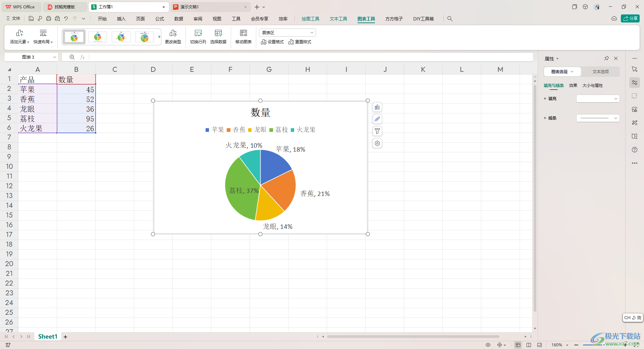This screenshot has width=644, height=349.
Task: Open the Add Element (添加元素) menu
Action: coord(19,37)
